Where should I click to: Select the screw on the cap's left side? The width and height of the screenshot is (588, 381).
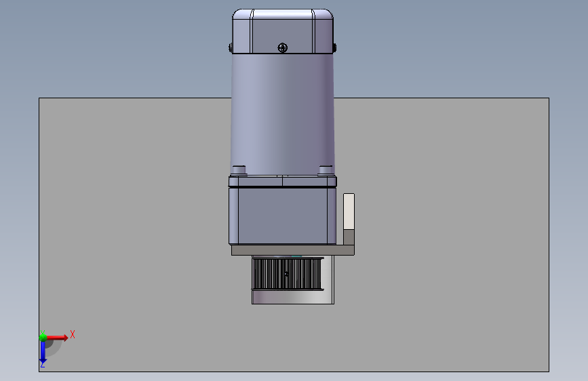231,47
